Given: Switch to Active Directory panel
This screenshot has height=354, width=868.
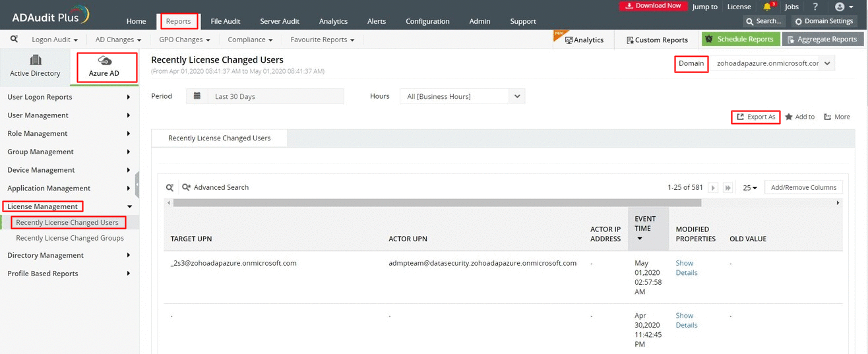Looking at the screenshot, I should click(35, 67).
